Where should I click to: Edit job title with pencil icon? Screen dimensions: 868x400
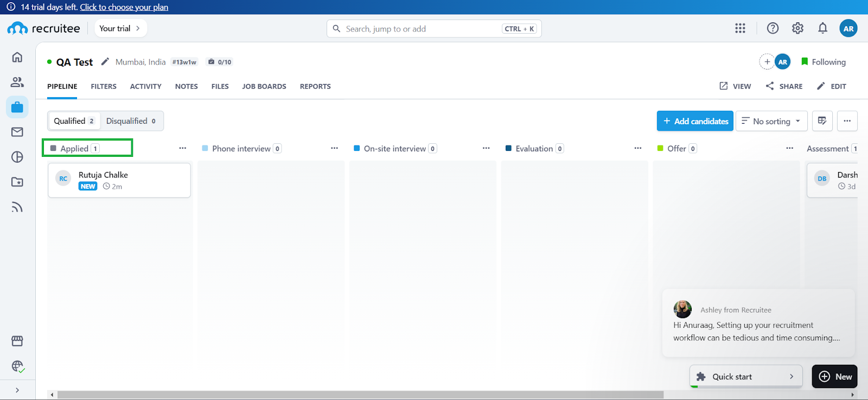(x=105, y=62)
